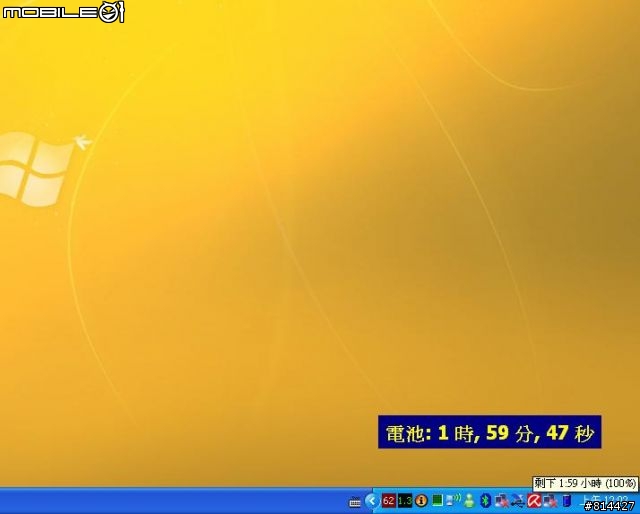Open the green frequency tray icon showing 1.3

pos(404,501)
